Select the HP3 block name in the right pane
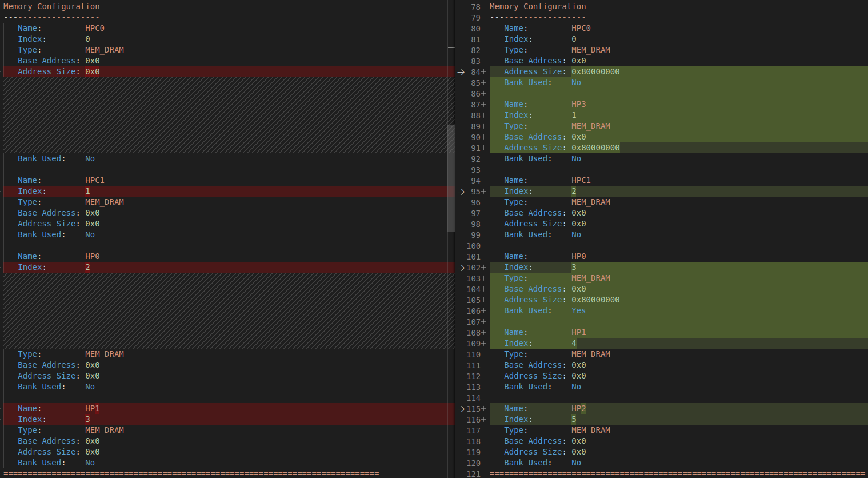 point(578,104)
